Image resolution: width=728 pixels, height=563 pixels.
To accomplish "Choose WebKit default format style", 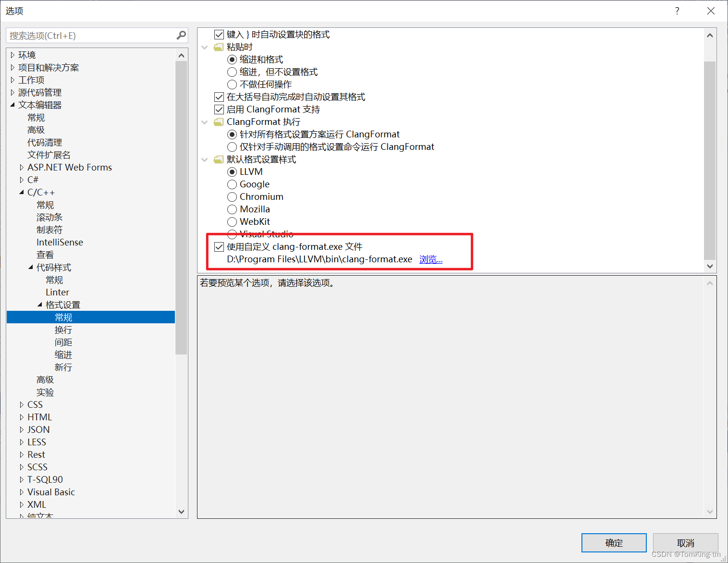I will pos(232,221).
